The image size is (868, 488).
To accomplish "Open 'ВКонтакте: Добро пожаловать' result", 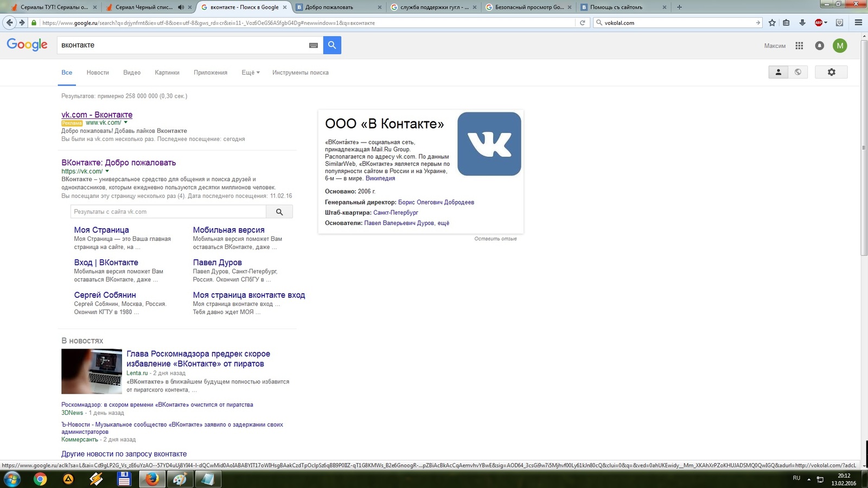I will coord(119,162).
